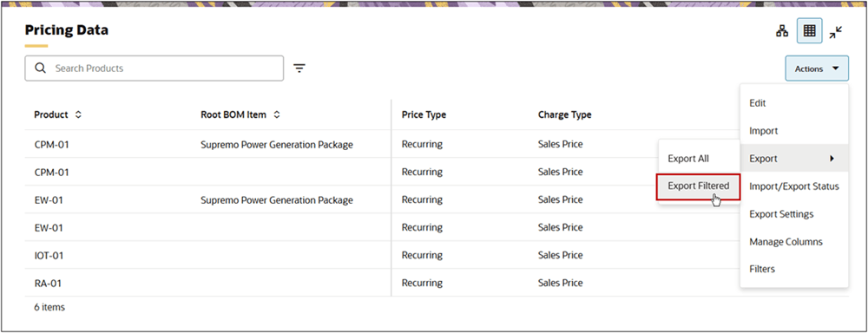The image size is (868, 333).
Task: Click Recurring in the IOT-01 row
Action: pos(422,256)
